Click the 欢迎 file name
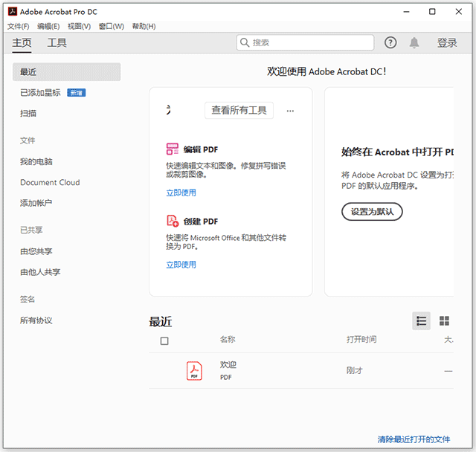Viewport: 476px width, 452px height. [x=228, y=364]
